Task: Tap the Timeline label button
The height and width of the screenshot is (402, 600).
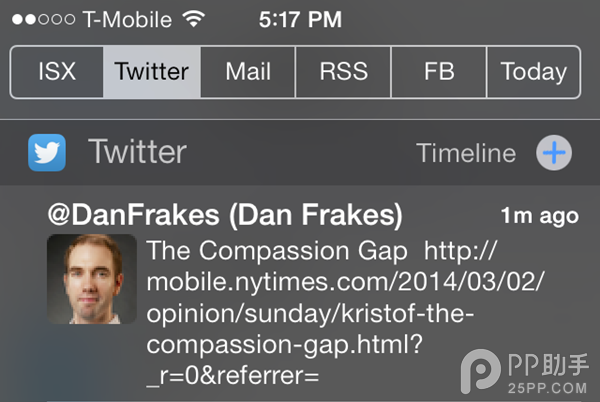Action: (x=466, y=153)
